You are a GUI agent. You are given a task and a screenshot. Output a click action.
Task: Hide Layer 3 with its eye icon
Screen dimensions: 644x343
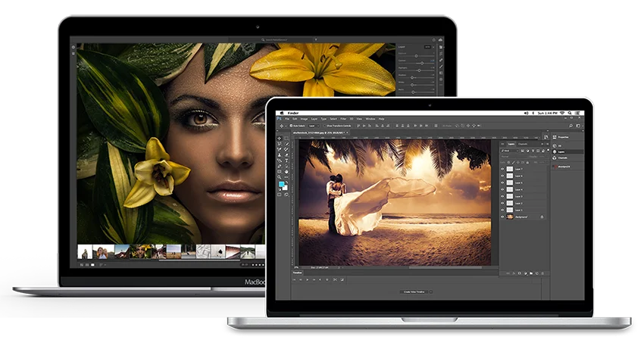tap(502, 197)
